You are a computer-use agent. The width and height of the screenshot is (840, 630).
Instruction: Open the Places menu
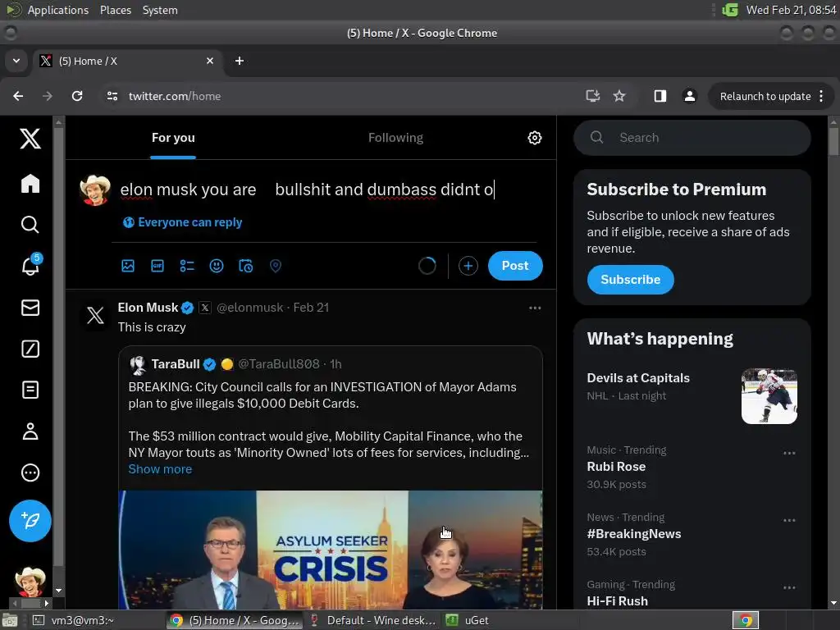pos(116,10)
